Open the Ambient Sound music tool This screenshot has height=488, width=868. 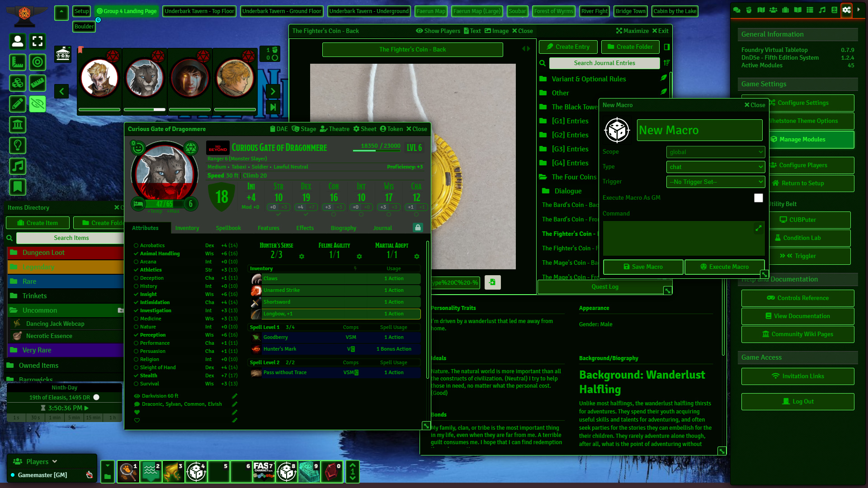click(18, 166)
